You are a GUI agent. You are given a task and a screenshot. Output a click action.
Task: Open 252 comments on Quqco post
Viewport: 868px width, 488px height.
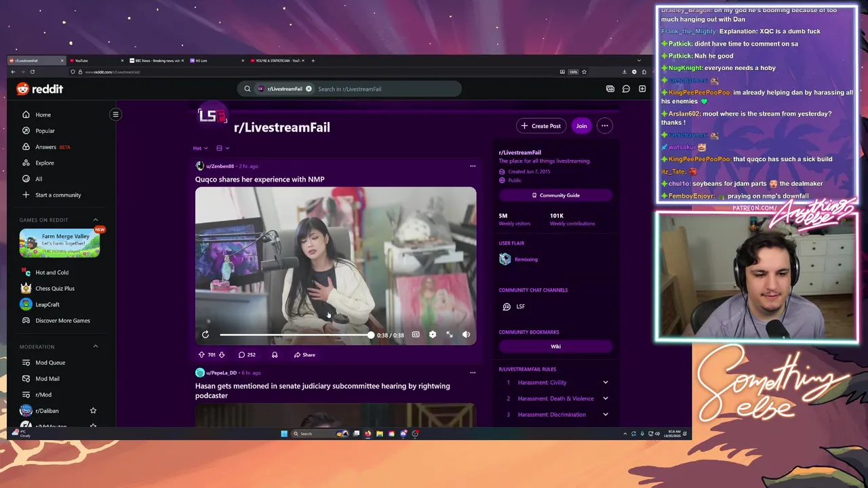[247, 354]
